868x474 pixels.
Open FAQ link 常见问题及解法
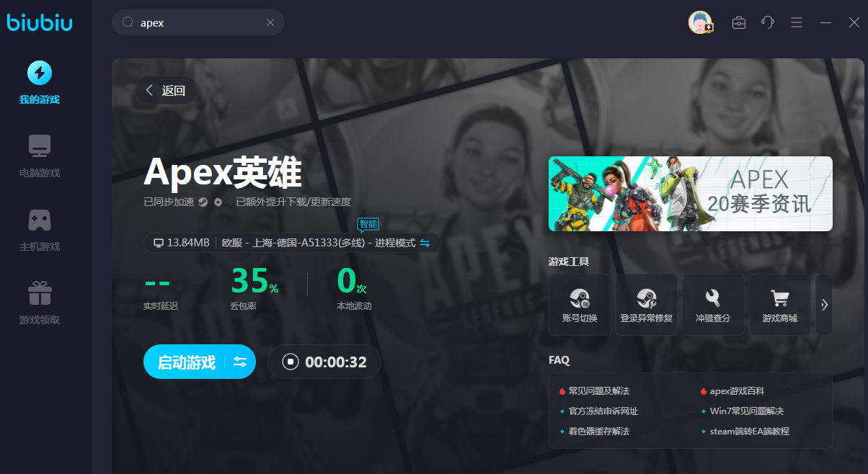(598, 390)
